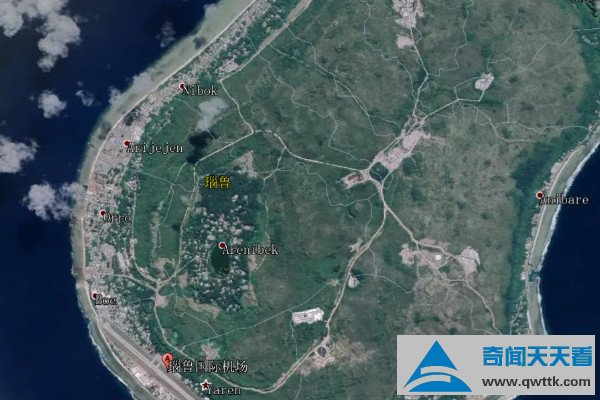Select the Anibare place name label
This screenshot has height=400, width=600.
[565, 199]
